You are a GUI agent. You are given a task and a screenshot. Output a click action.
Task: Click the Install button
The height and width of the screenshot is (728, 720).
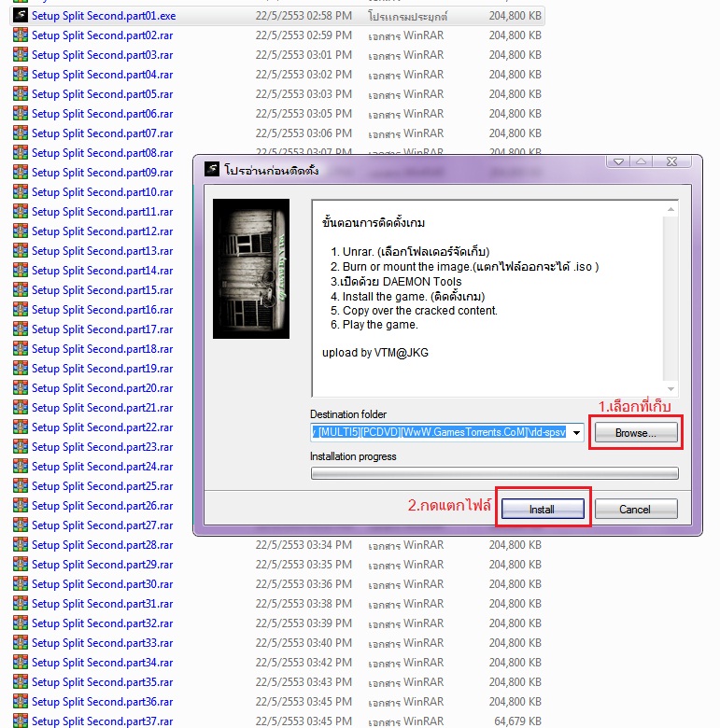coord(543,509)
